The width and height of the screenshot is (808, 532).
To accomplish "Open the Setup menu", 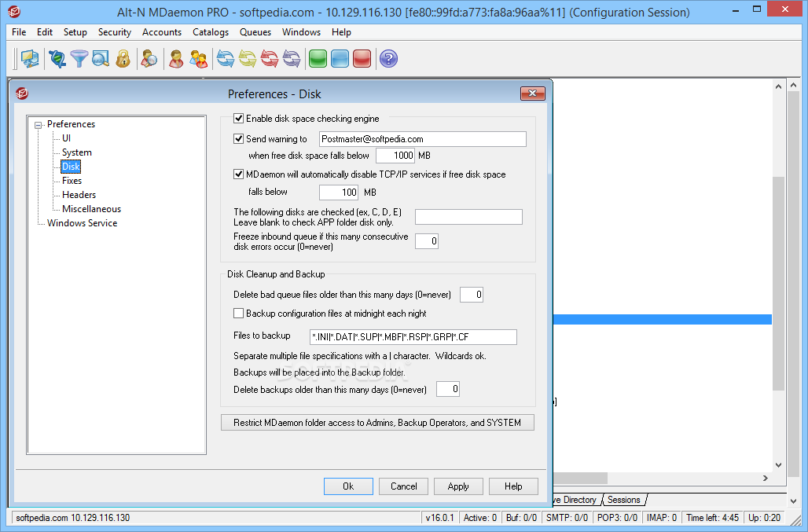I will coord(75,32).
